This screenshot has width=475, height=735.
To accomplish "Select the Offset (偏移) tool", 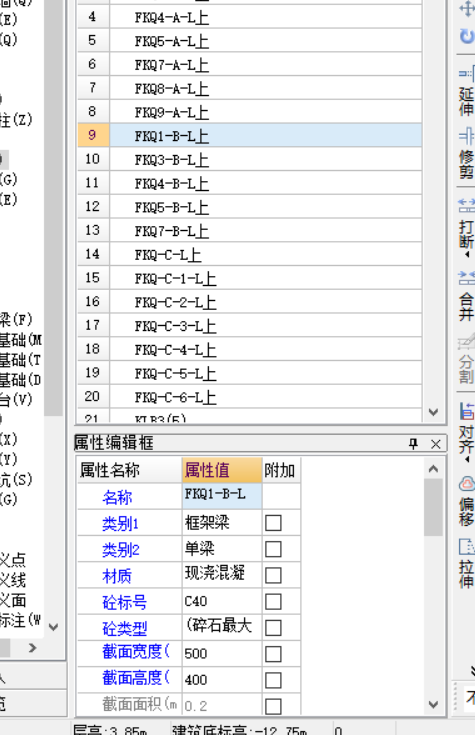I will (466, 501).
